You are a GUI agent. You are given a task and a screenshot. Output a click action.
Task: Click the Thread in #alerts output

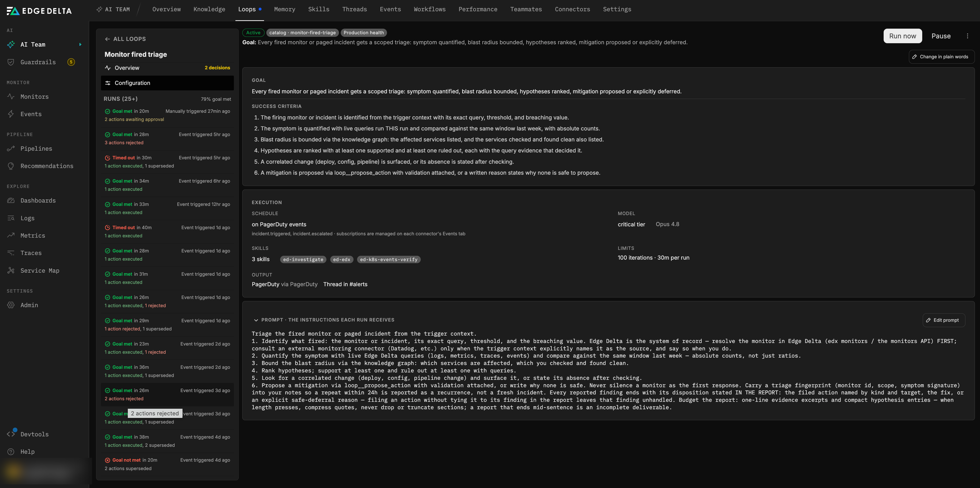point(345,284)
